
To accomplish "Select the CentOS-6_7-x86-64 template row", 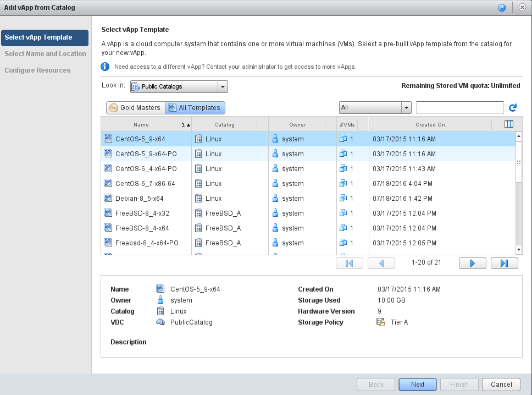I will click(x=145, y=184).
